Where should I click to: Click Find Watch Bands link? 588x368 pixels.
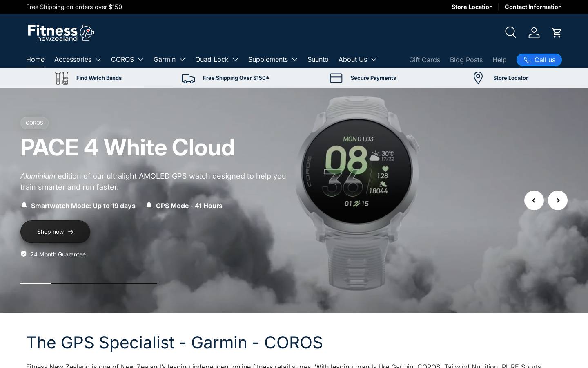point(99,78)
